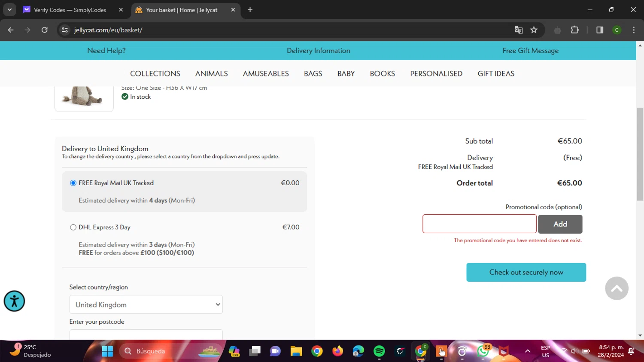Screen dimensions: 644x362
Task: Click the Windows search box
Action: pyautogui.click(x=171, y=351)
